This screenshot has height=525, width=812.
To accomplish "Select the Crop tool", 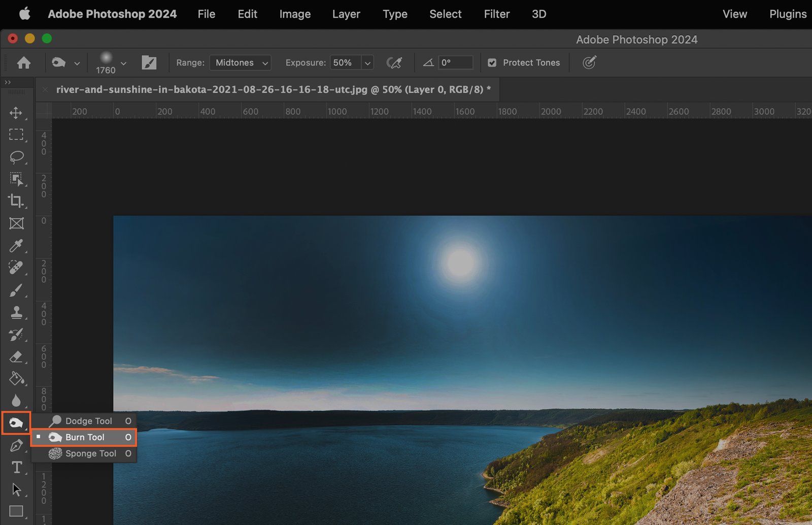I will point(16,201).
